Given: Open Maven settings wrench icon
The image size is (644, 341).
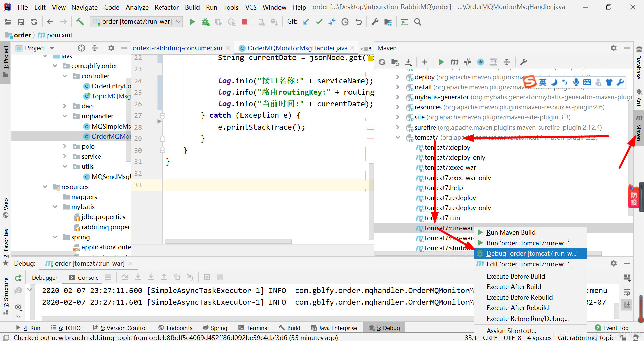Looking at the screenshot, I should [x=523, y=62].
